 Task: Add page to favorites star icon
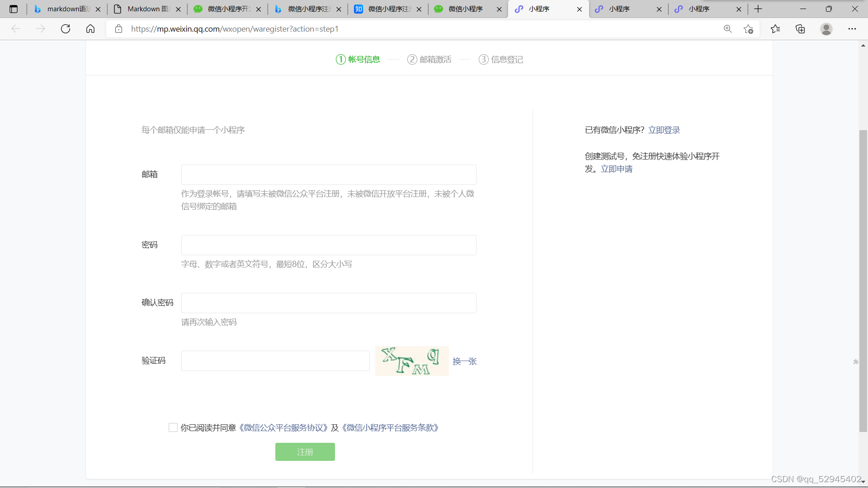click(x=748, y=29)
